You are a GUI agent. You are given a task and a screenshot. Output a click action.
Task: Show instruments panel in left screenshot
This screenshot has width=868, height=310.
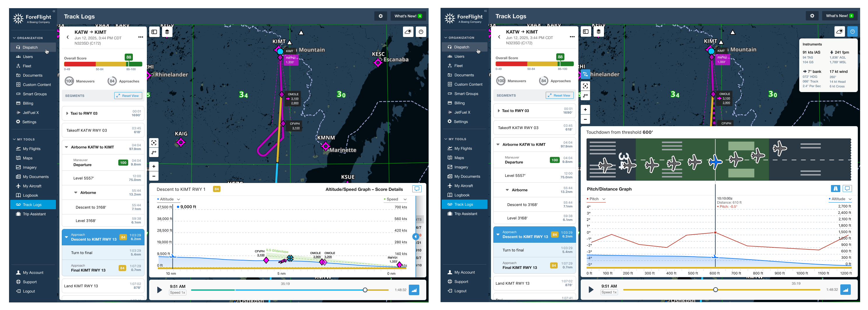point(421,32)
